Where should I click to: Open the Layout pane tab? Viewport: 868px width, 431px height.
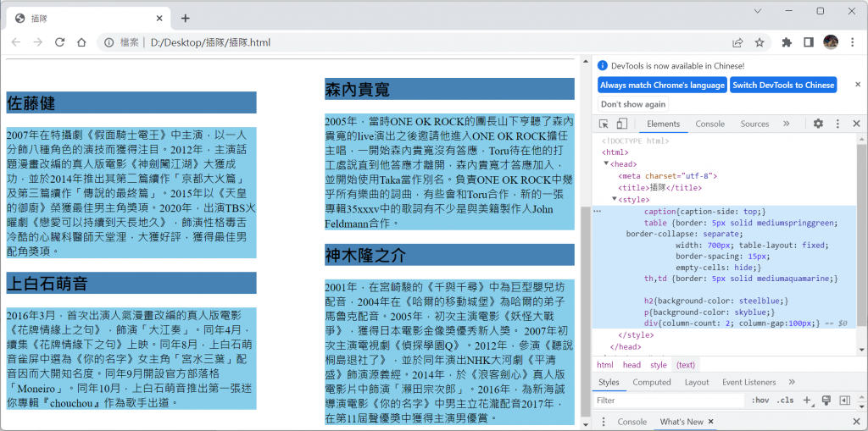click(x=697, y=383)
